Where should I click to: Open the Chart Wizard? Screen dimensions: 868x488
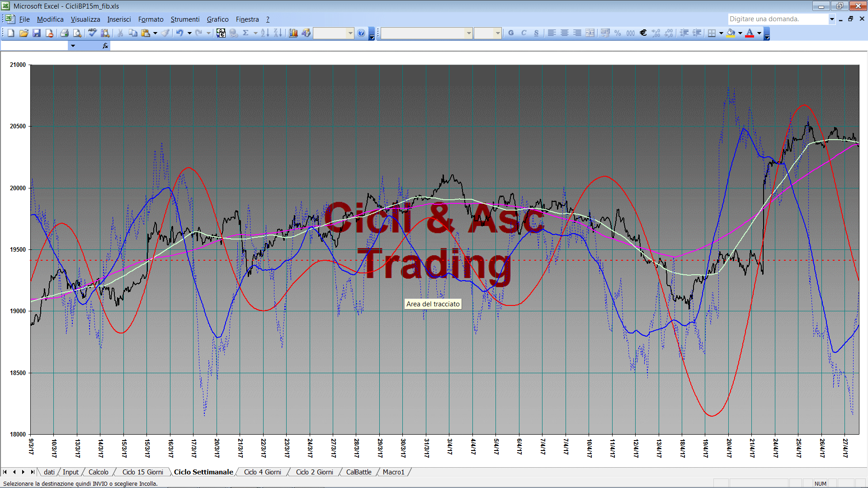tap(293, 33)
